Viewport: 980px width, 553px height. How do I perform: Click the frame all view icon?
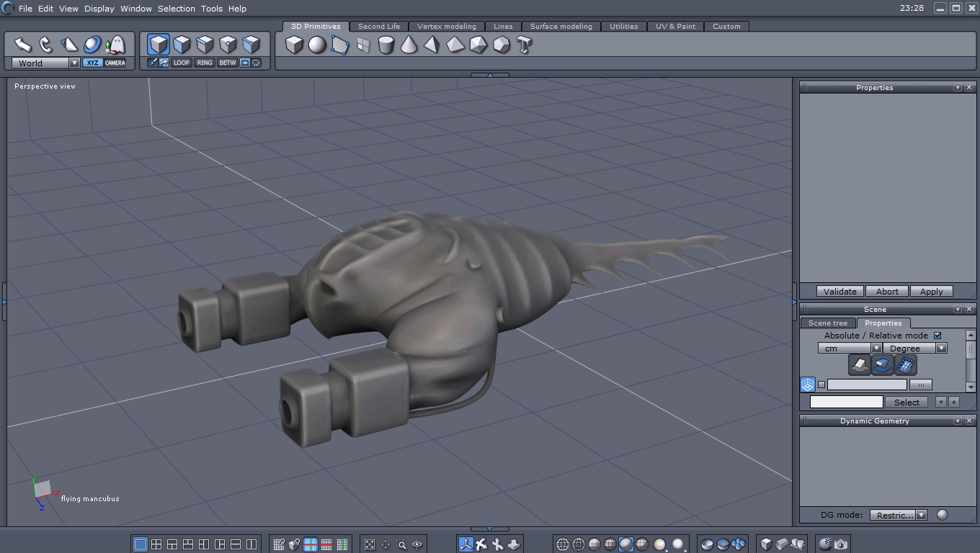click(x=370, y=544)
